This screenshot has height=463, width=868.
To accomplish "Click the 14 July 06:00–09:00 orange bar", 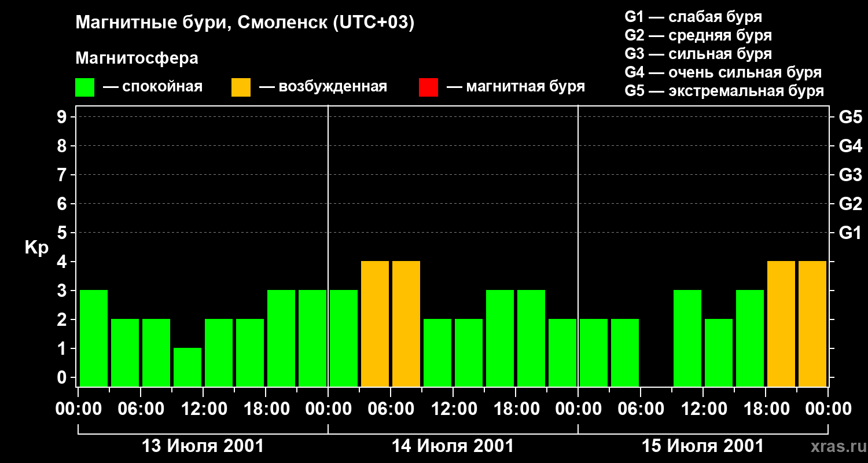I will (406, 324).
